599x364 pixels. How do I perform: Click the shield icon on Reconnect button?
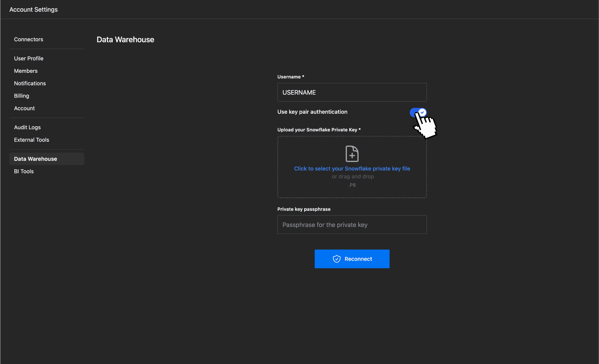click(x=336, y=259)
